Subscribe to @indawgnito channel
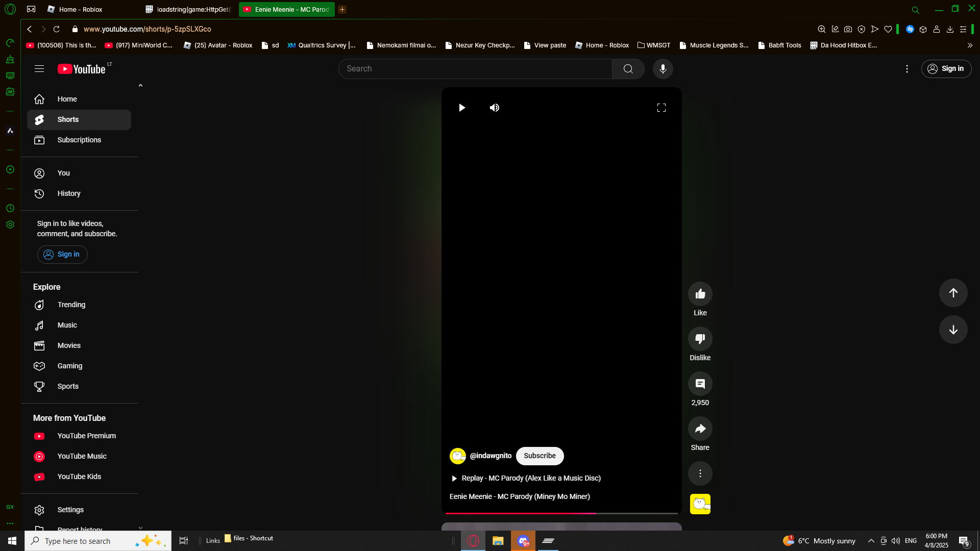Viewport: 980px width, 551px height. (540, 456)
